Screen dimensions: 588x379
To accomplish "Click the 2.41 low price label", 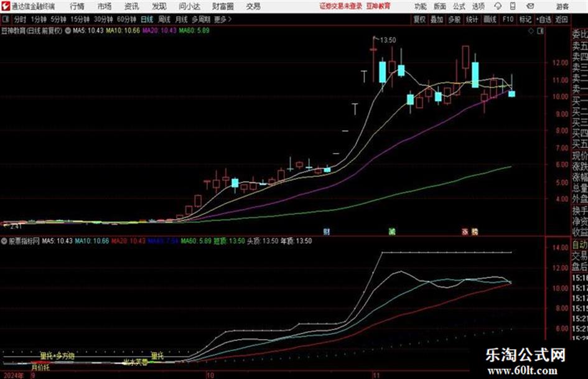I will click(16, 227).
